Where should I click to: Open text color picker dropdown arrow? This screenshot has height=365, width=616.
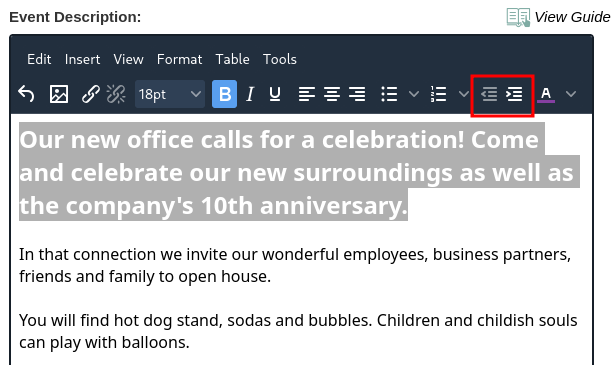click(571, 94)
